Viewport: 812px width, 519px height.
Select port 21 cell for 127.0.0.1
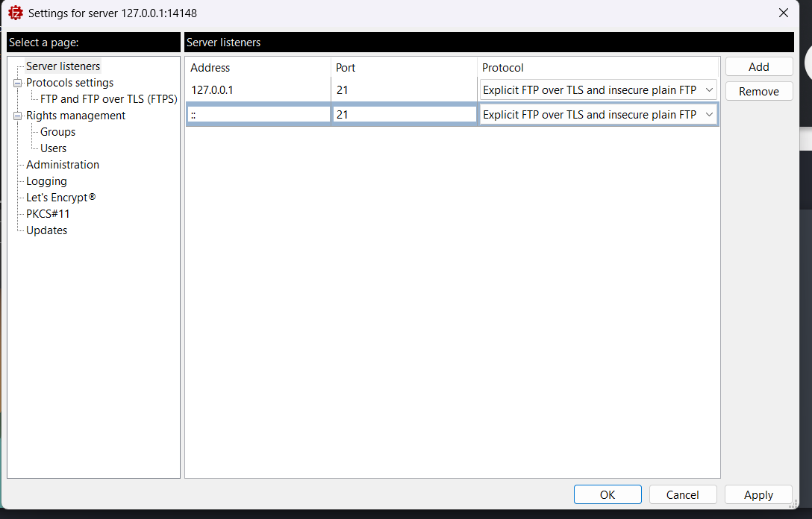pos(404,90)
